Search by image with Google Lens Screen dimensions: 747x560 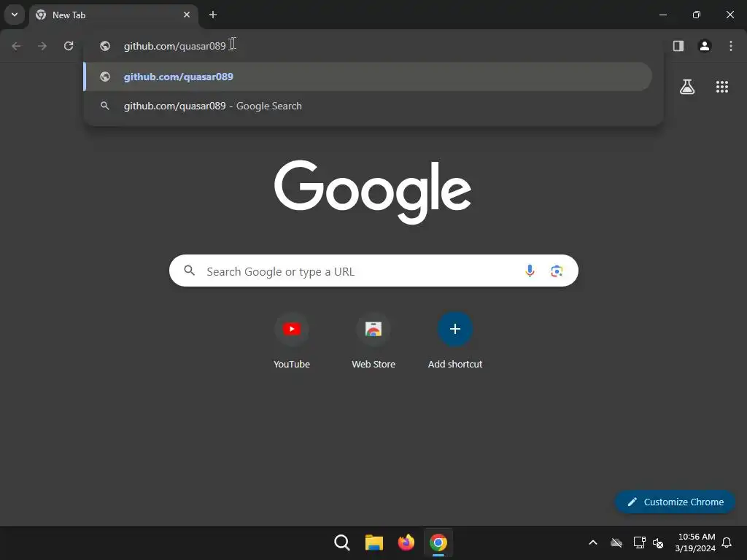tap(557, 271)
